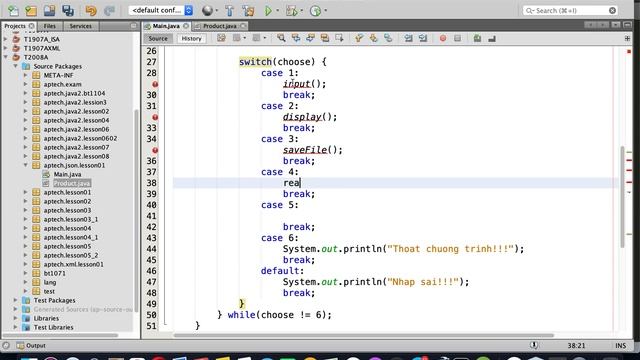Expand the Libraries node

coord(16,318)
